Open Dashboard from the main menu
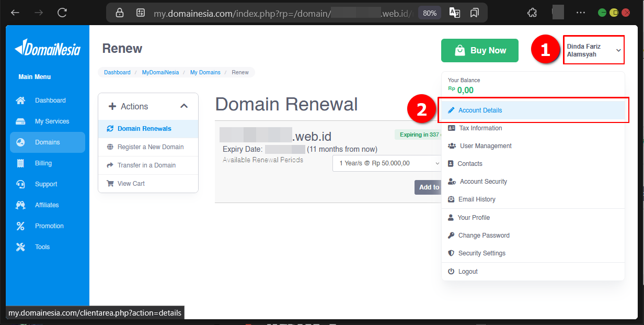The height and width of the screenshot is (325, 644). click(48, 100)
